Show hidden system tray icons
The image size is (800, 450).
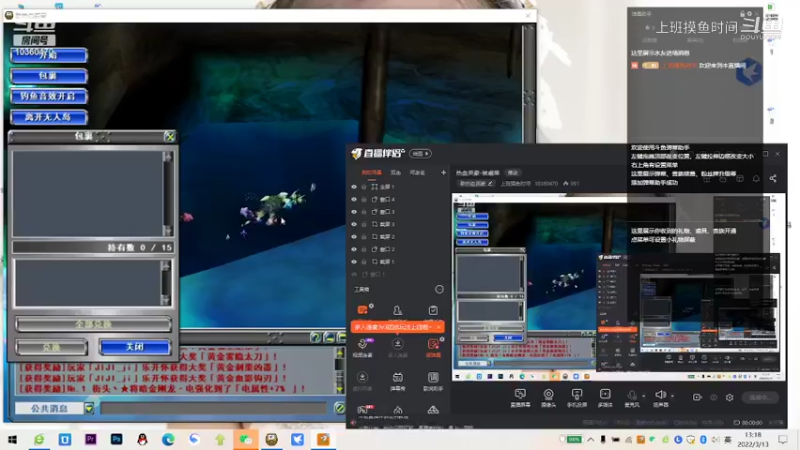click(x=590, y=439)
